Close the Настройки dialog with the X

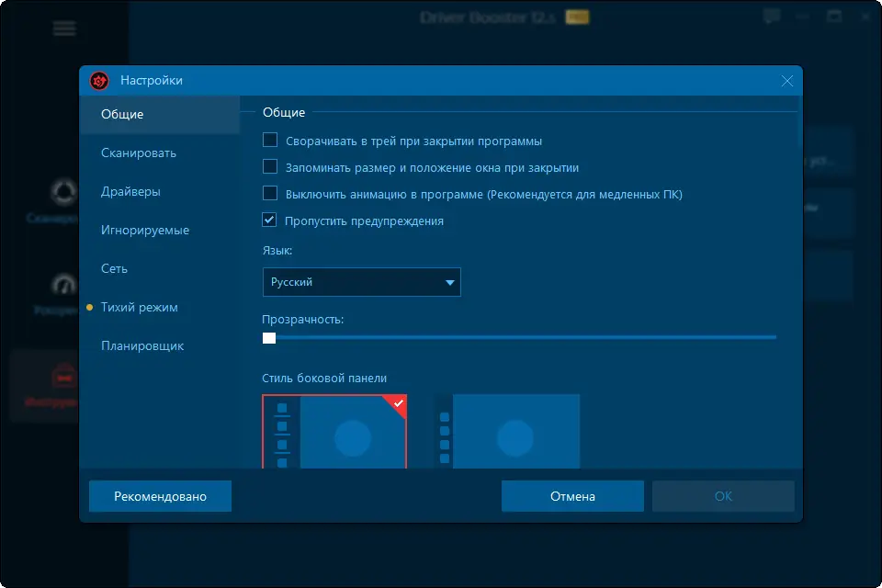click(x=787, y=81)
